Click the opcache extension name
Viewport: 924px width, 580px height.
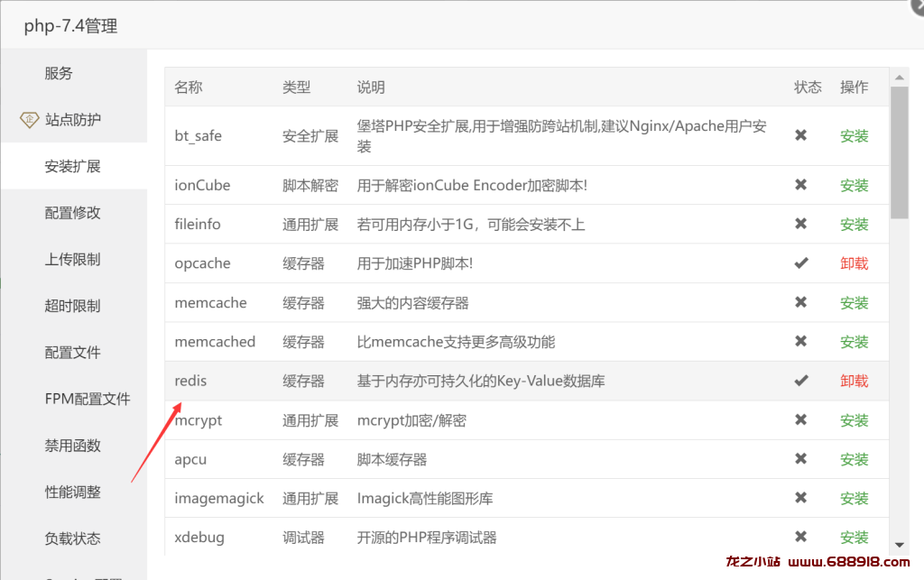click(x=202, y=263)
